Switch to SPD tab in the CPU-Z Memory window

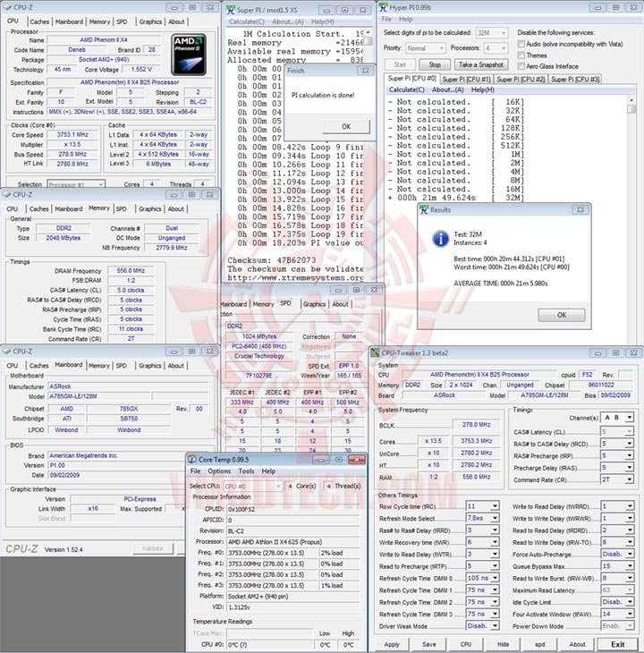click(x=121, y=208)
